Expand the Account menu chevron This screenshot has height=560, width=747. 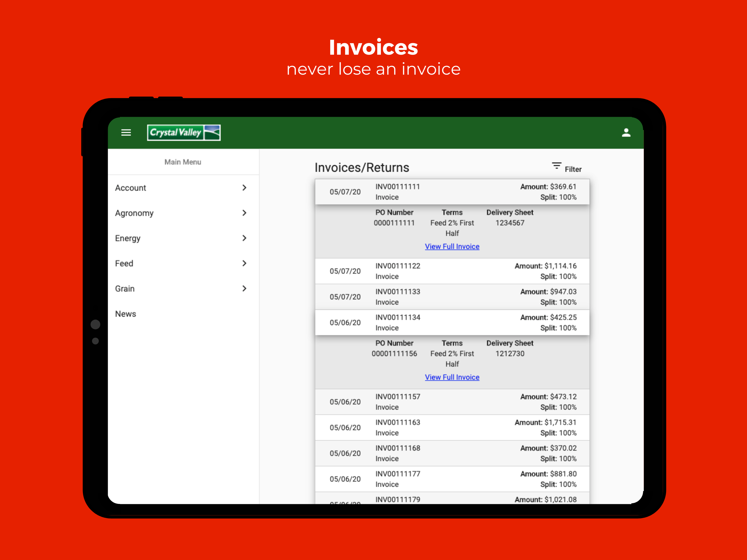244,188
